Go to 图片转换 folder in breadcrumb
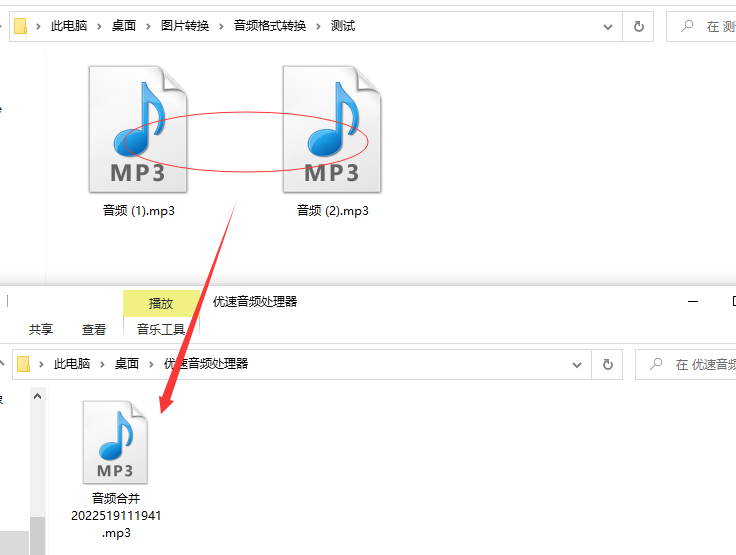736x555 pixels. point(185,26)
